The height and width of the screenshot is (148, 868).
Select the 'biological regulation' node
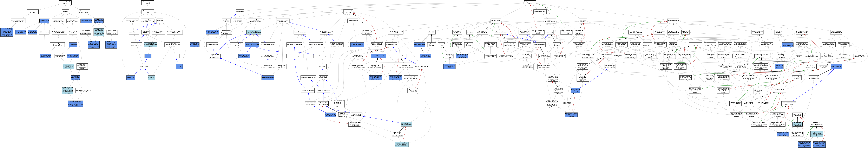pos(540,12)
